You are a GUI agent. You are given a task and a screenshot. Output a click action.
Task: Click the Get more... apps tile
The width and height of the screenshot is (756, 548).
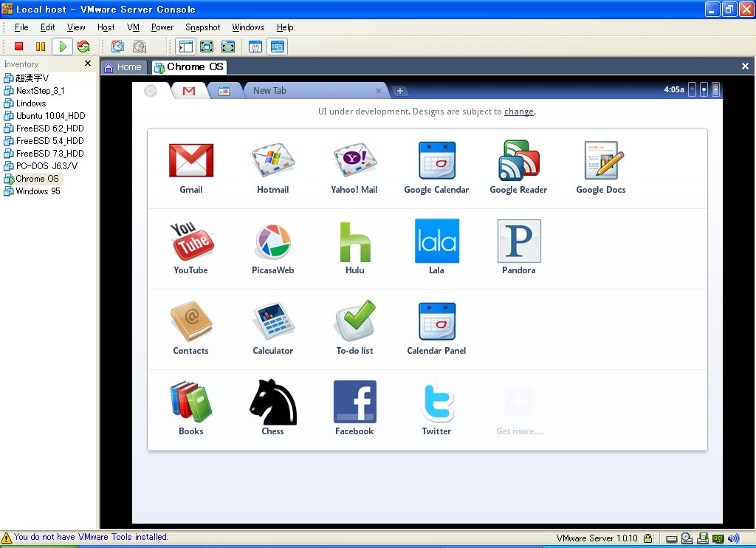519,410
